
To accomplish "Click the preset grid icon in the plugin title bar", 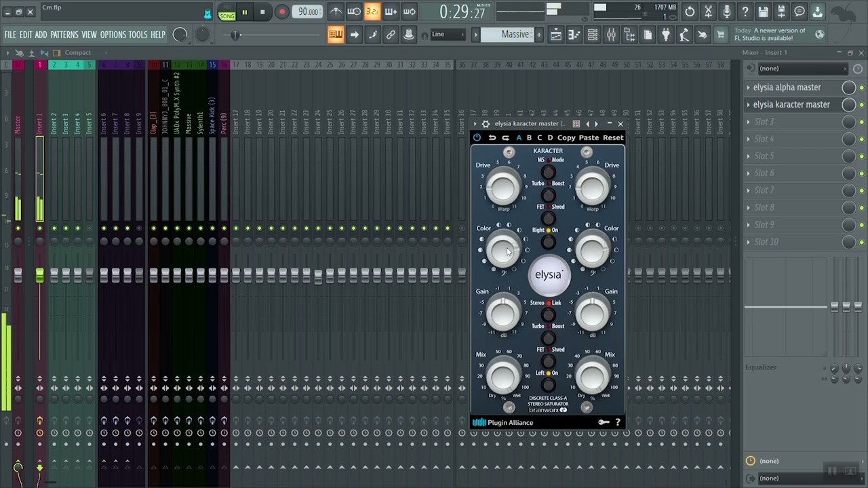I will click(576, 124).
